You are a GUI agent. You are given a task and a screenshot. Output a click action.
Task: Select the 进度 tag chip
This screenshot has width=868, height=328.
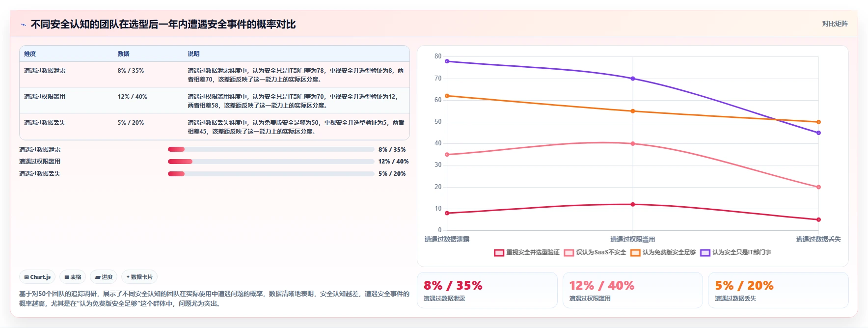tap(104, 277)
